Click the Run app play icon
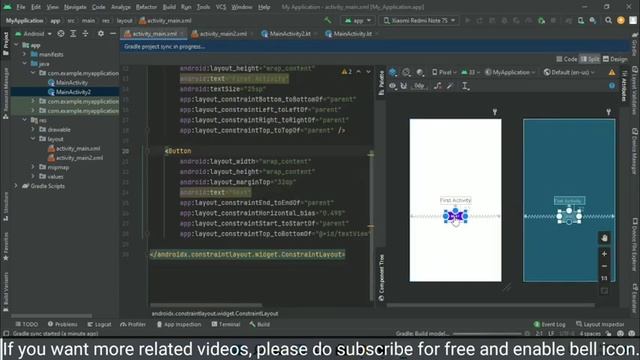 (x=468, y=20)
